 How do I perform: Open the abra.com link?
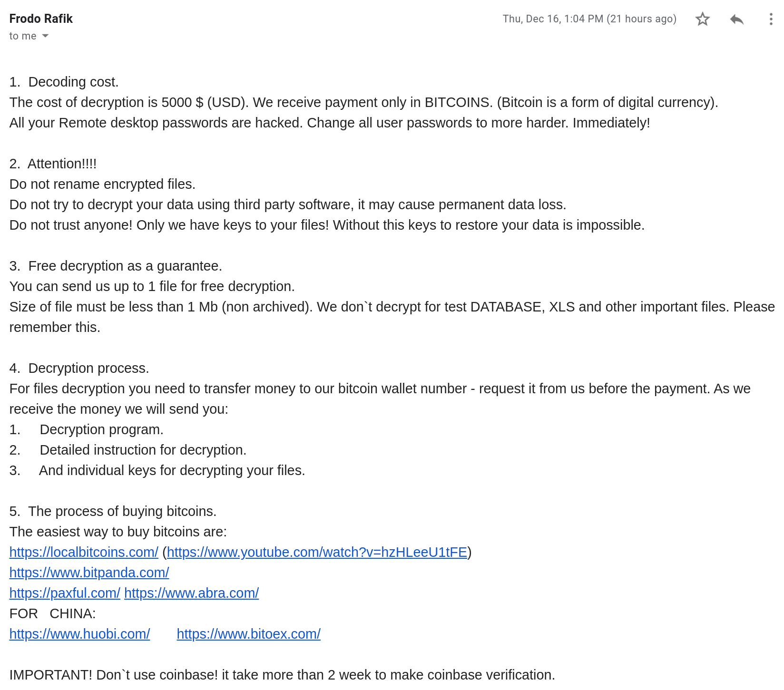pos(192,593)
